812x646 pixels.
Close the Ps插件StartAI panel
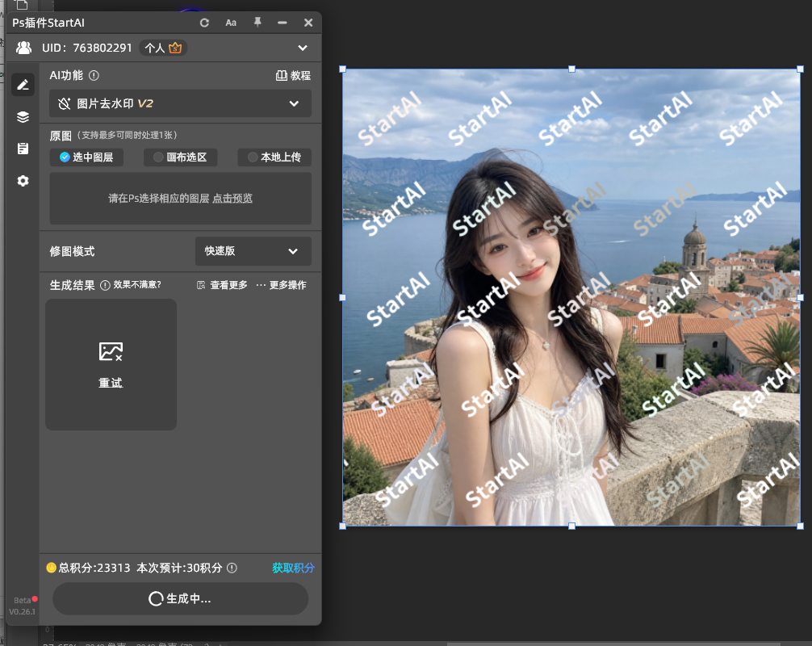click(308, 23)
